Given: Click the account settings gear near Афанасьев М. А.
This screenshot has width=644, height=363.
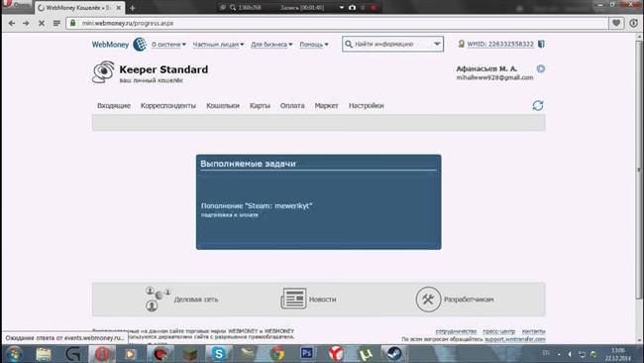Looking at the screenshot, I should point(541,68).
